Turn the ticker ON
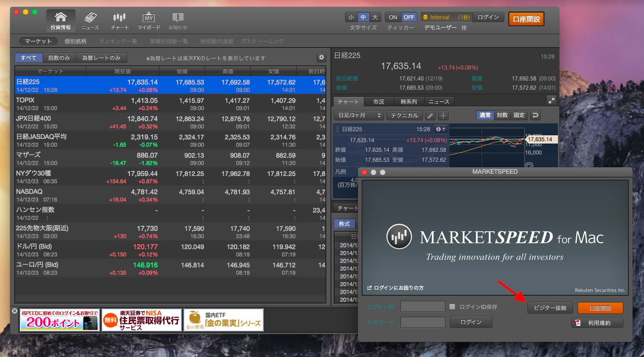The height and width of the screenshot is (357, 644). pos(393,17)
